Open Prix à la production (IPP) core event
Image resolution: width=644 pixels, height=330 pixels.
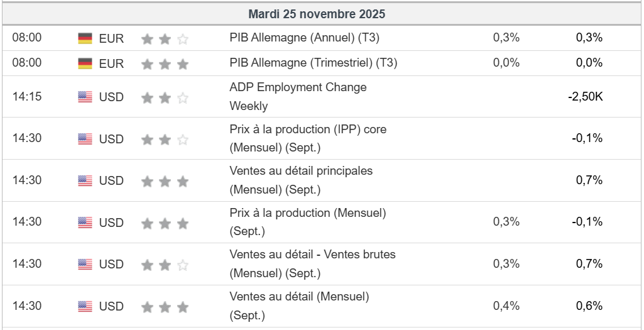point(308,138)
